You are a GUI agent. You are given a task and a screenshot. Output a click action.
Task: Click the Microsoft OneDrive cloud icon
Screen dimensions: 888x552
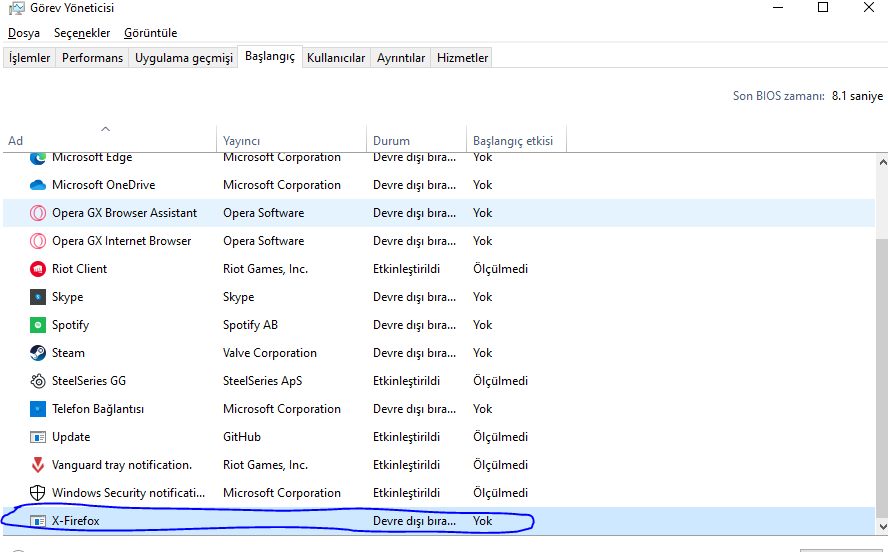38,185
